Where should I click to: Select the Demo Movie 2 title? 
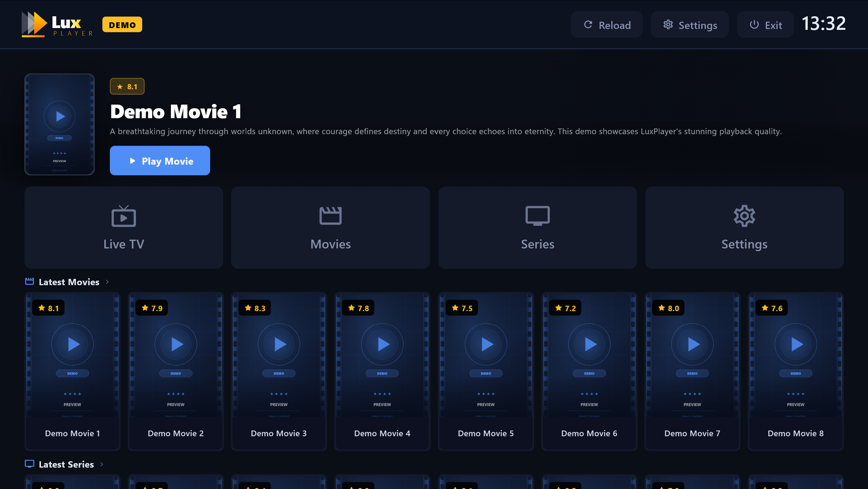[x=175, y=434]
